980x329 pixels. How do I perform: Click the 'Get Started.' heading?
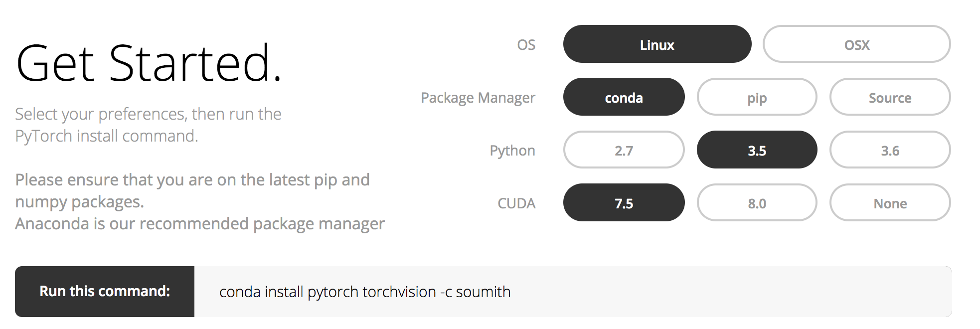pyautogui.click(x=149, y=64)
